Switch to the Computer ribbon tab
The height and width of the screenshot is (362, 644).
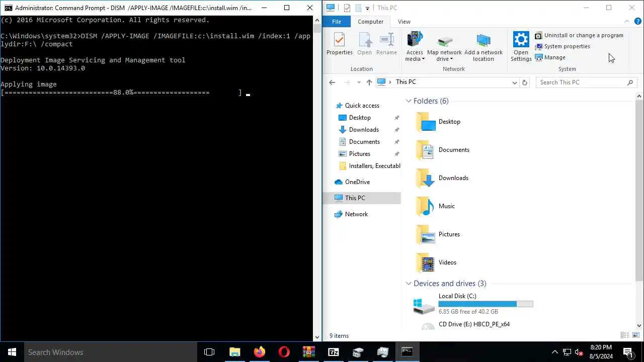coord(370,22)
